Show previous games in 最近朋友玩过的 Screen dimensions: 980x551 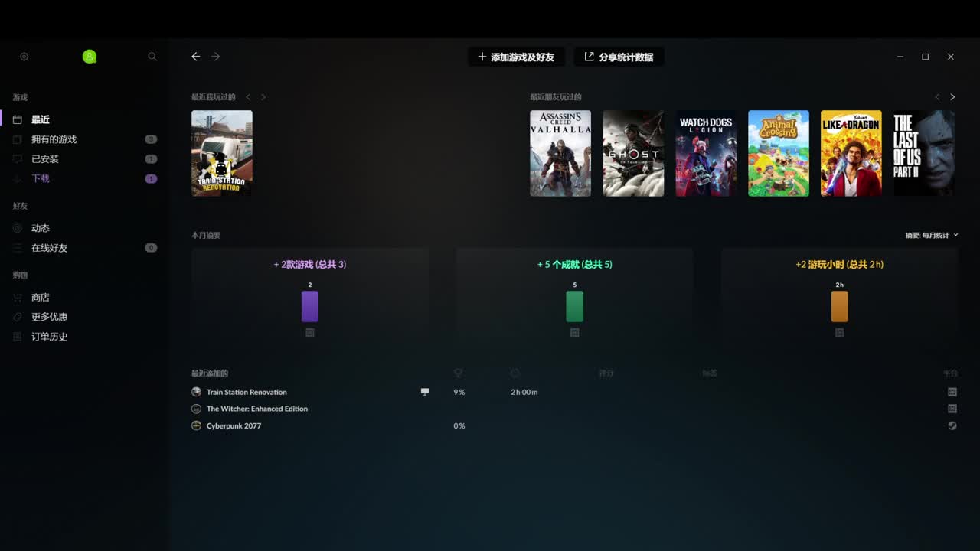937,97
